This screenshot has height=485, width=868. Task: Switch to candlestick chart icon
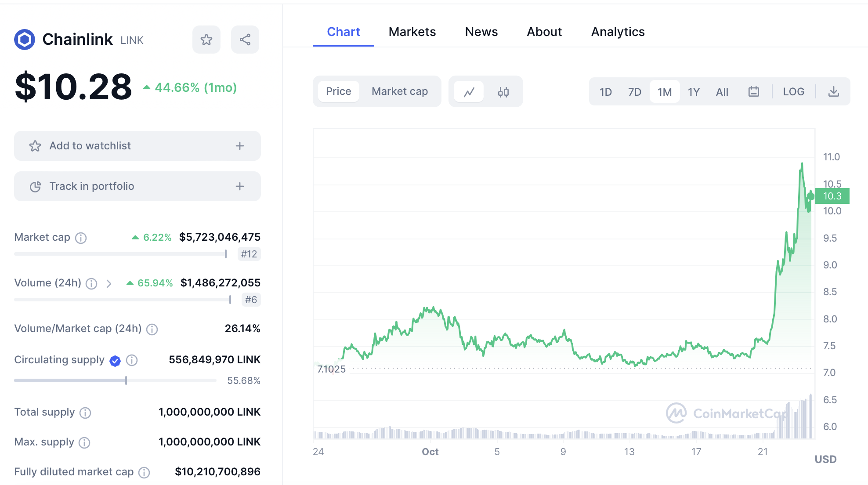click(x=503, y=92)
